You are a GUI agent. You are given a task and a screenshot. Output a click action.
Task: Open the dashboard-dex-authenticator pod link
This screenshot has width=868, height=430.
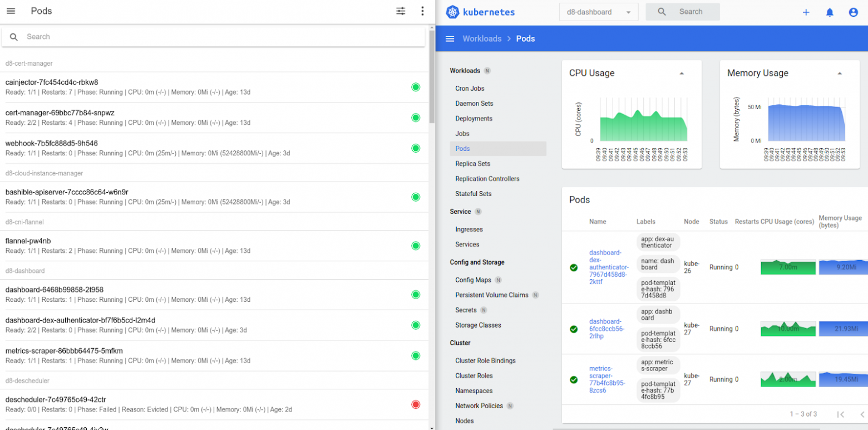pyautogui.click(x=609, y=267)
